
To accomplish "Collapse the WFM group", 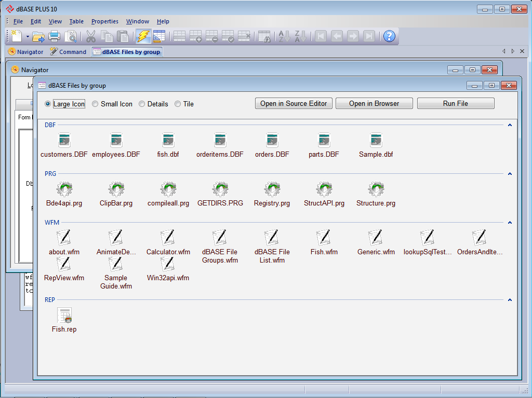I will click(510, 223).
